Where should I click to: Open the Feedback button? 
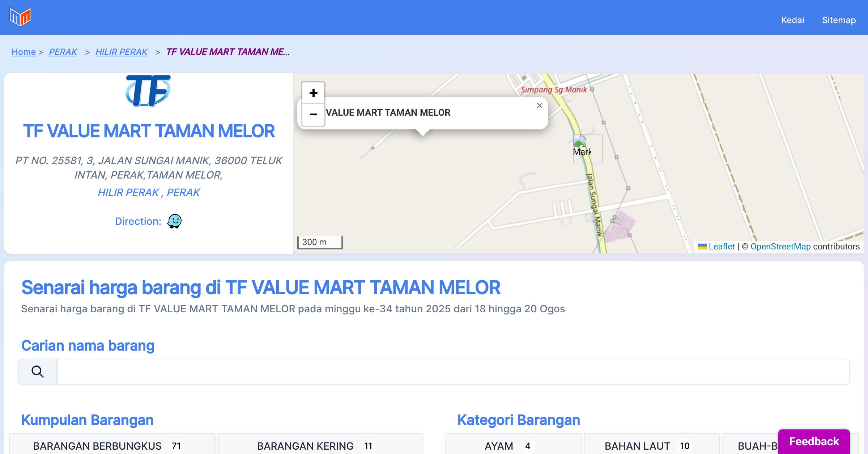[x=814, y=441]
